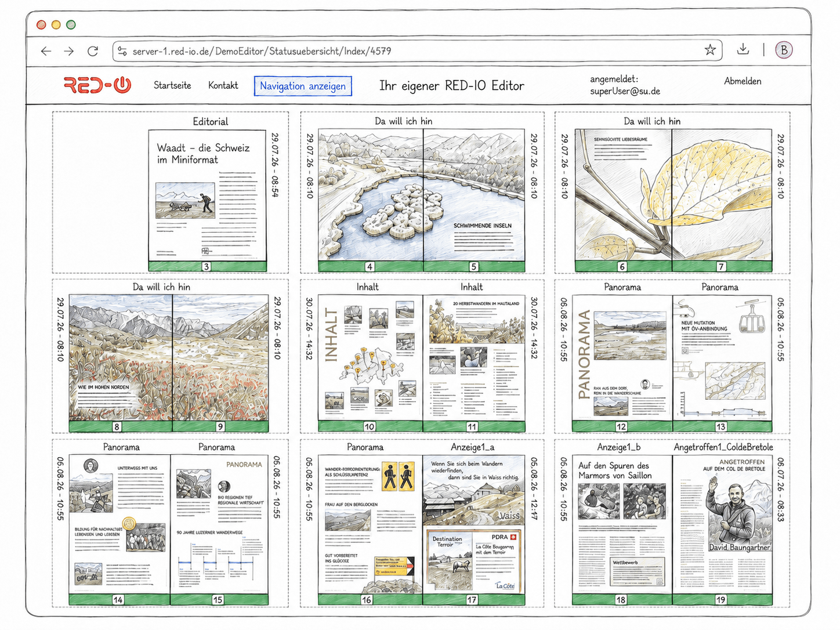The image size is (840, 630).
Task: Reload the page with refresh icon
Action: tap(93, 51)
